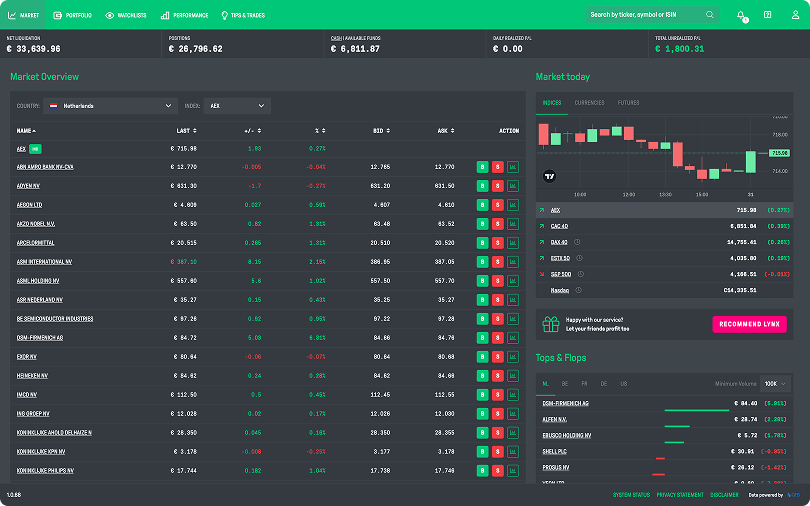Open the Index AEX dropdown
The width and height of the screenshot is (810, 506).
click(x=236, y=105)
